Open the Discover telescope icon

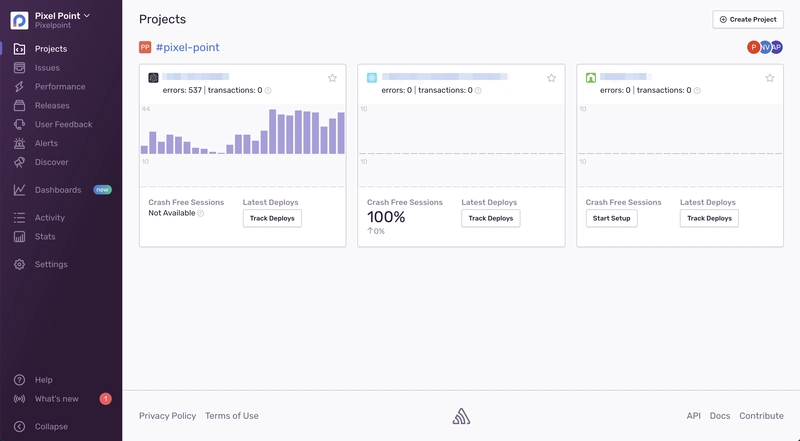(19, 162)
